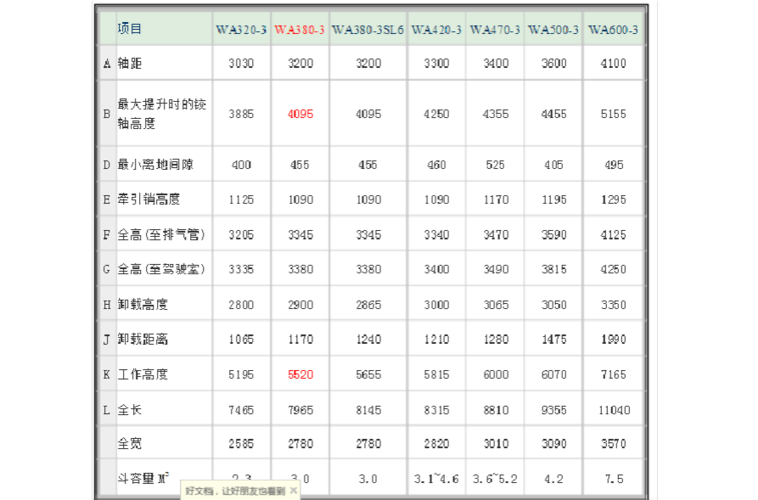Click the WA380-3SL6 column header
Screen dimensions: 758x500
click(x=368, y=30)
